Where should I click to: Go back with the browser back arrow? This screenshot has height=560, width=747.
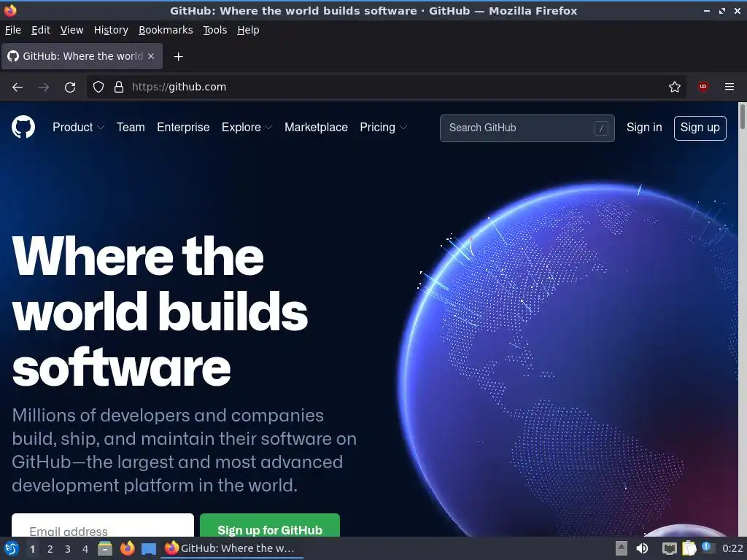click(x=18, y=87)
